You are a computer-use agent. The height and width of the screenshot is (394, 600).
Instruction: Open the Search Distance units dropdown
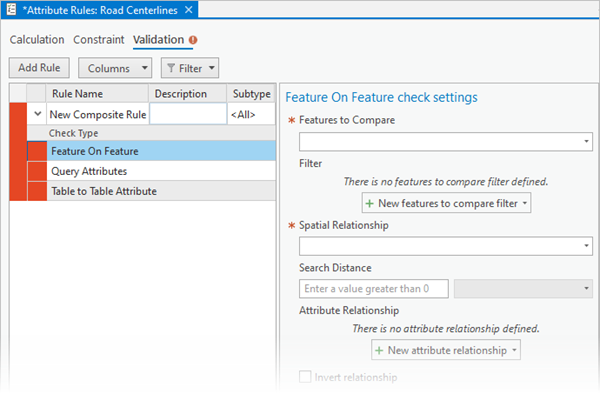click(x=523, y=288)
